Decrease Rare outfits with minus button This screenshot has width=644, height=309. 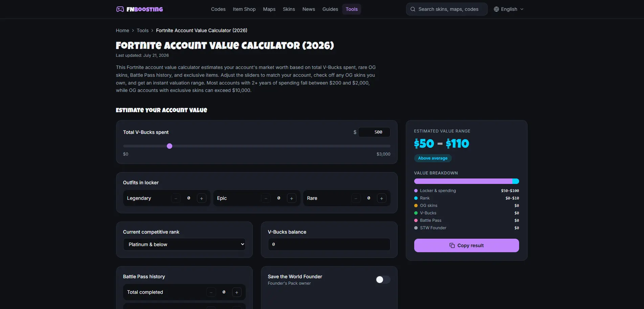tap(356, 198)
